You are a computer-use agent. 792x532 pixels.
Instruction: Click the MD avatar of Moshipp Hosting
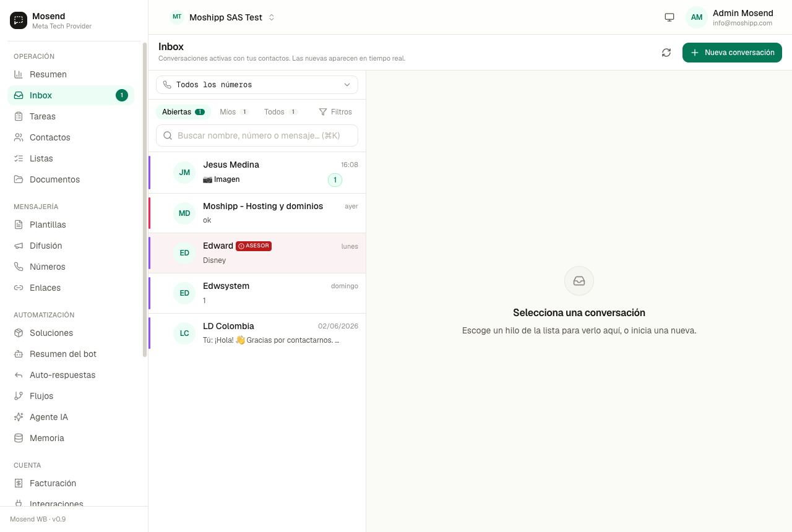[x=184, y=213]
